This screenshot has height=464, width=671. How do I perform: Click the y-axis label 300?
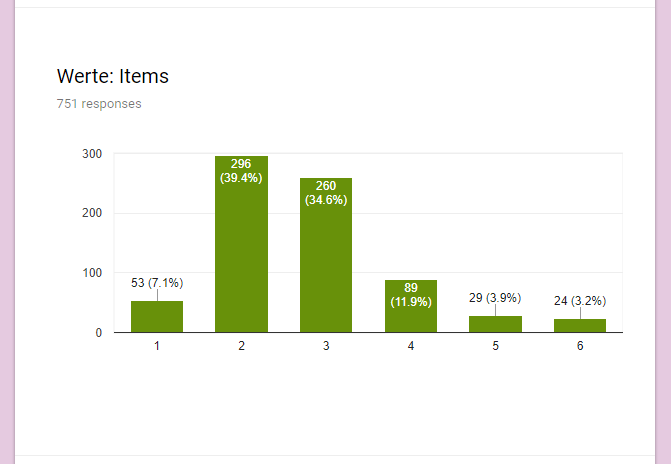pyautogui.click(x=92, y=154)
